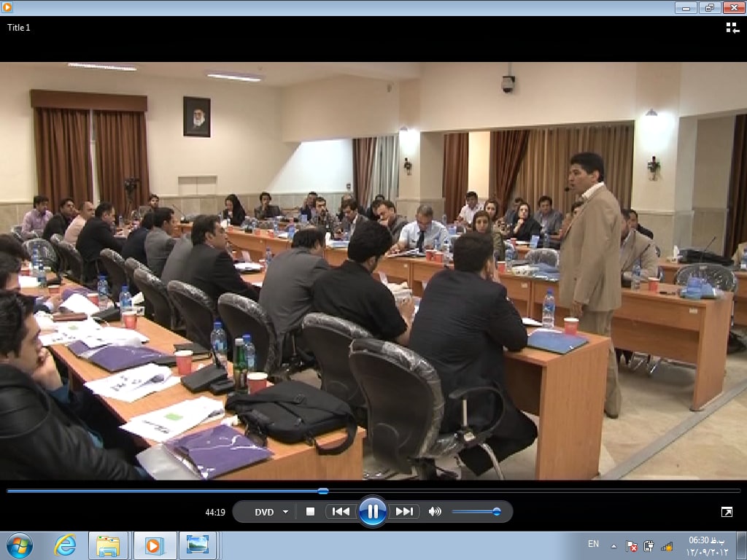747x560 pixels.
Task: Open Windows Explorer from taskbar
Action: (108, 545)
